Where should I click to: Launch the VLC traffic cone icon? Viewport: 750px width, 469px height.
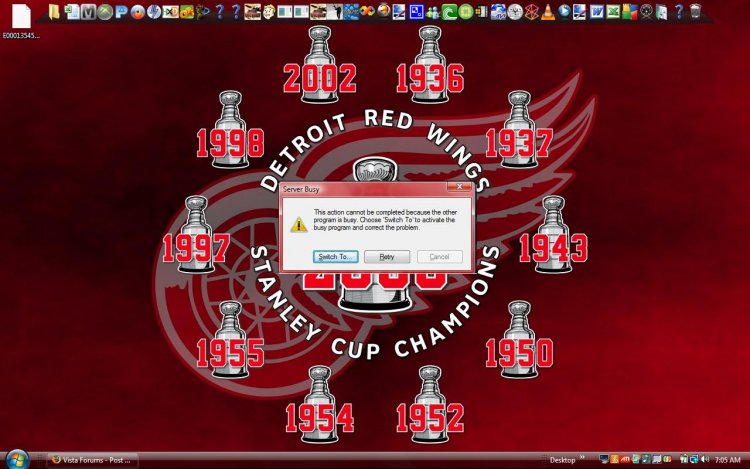(x=548, y=12)
